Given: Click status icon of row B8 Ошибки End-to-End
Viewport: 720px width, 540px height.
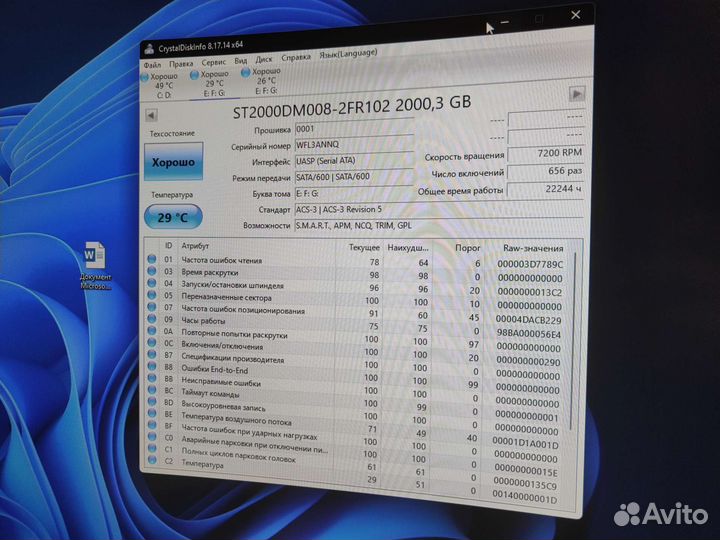Looking at the screenshot, I should click(x=152, y=366).
